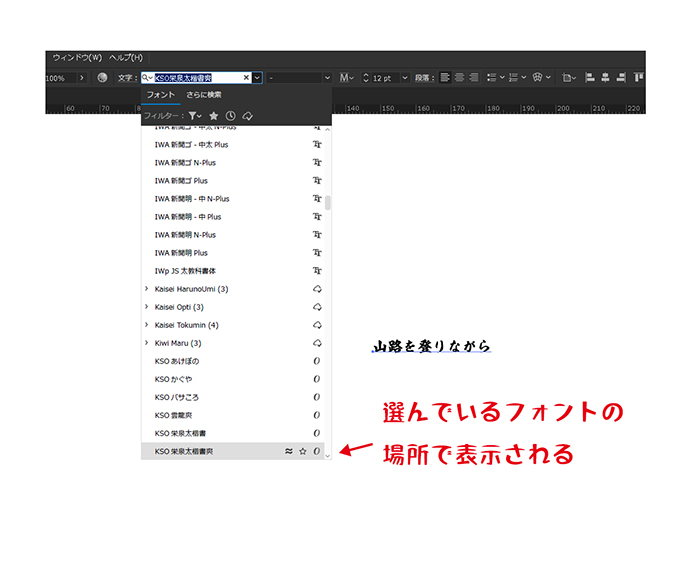The height and width of the screenshot is (578, 700).
Task: Switch to the さらに検索 tab
Action: point(203,95)
